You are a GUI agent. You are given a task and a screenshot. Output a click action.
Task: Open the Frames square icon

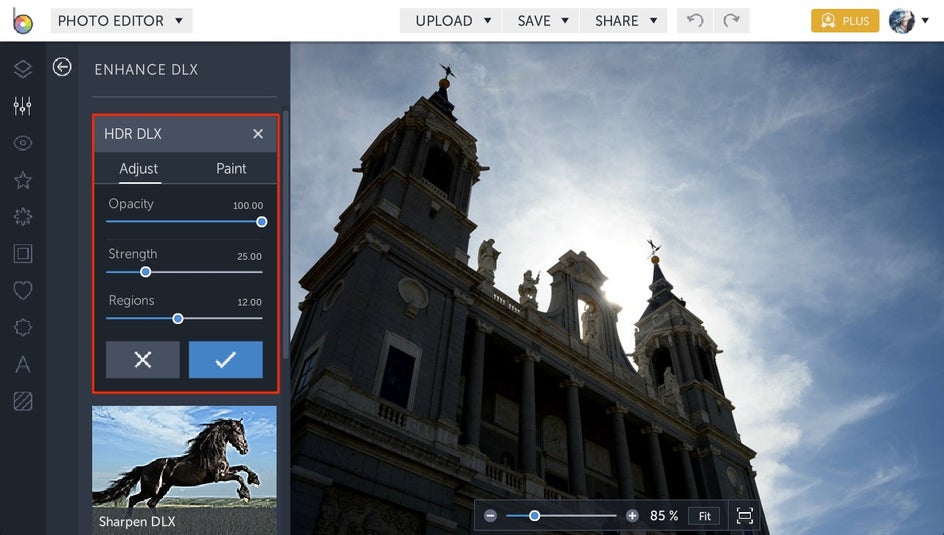tap(23, 253)
